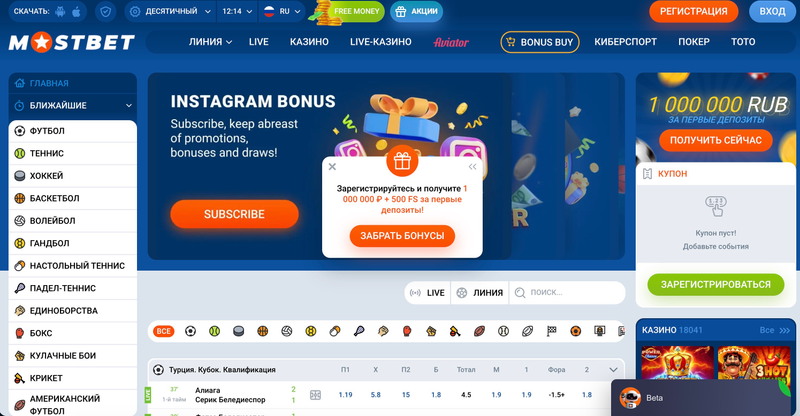This screenshot has width=800, height=416.
Task: Click the odds value 1.19 for Алиага
Action: point(345,395)
